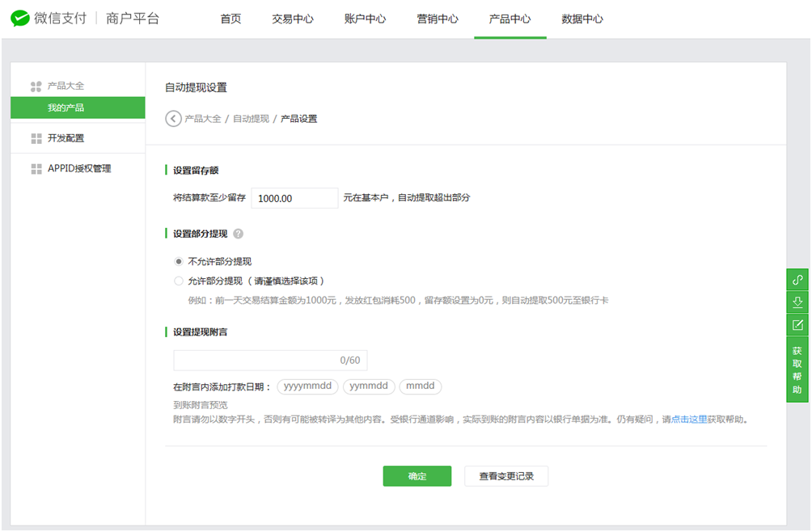Select 不允许部分提现 radio option
The height and width of the screenshot is (532, 812).
(x=179, y=261)
